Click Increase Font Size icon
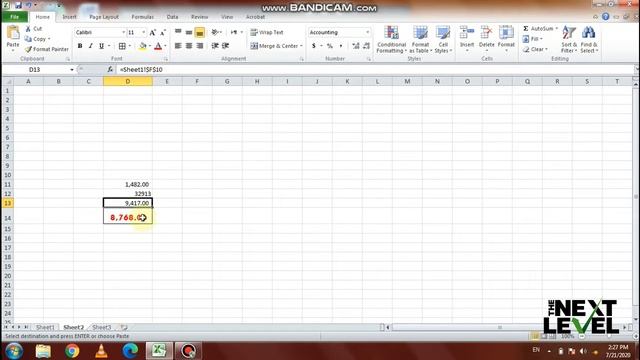 click(153, 32)
